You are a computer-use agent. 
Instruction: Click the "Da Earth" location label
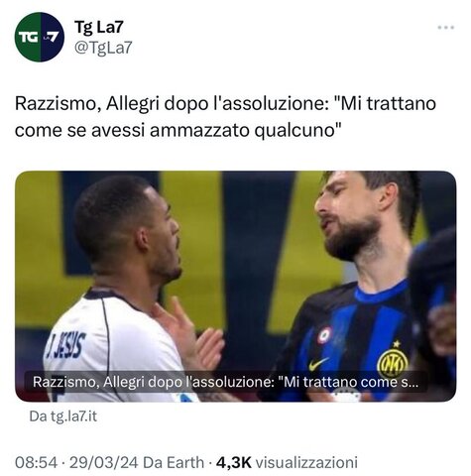174,462
